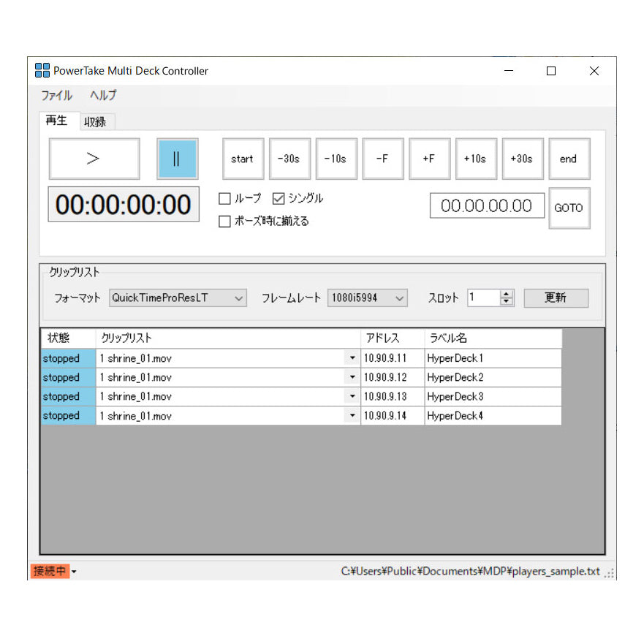The image size is (644, 644).
Task: Jump to clip end
Action: 569,159
